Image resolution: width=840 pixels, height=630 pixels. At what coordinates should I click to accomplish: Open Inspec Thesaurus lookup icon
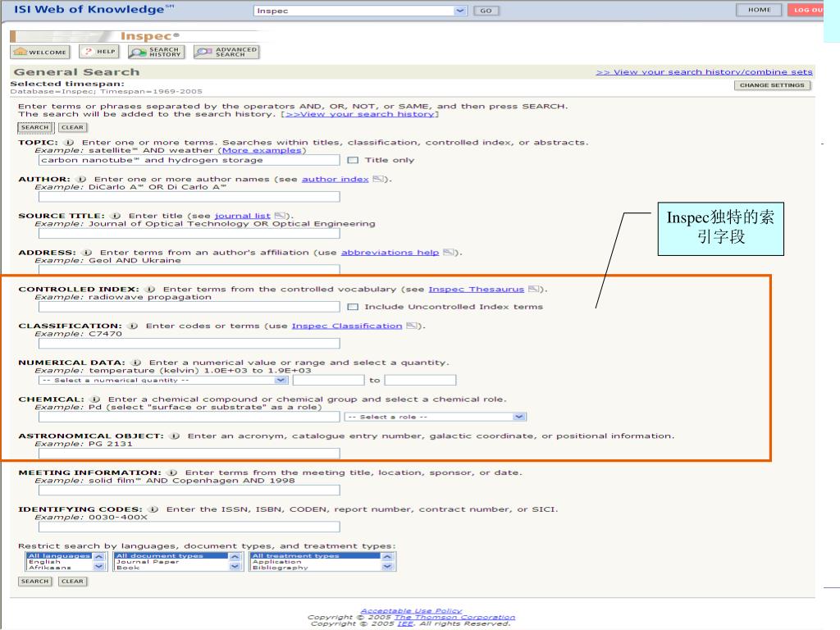click(533, 290)
